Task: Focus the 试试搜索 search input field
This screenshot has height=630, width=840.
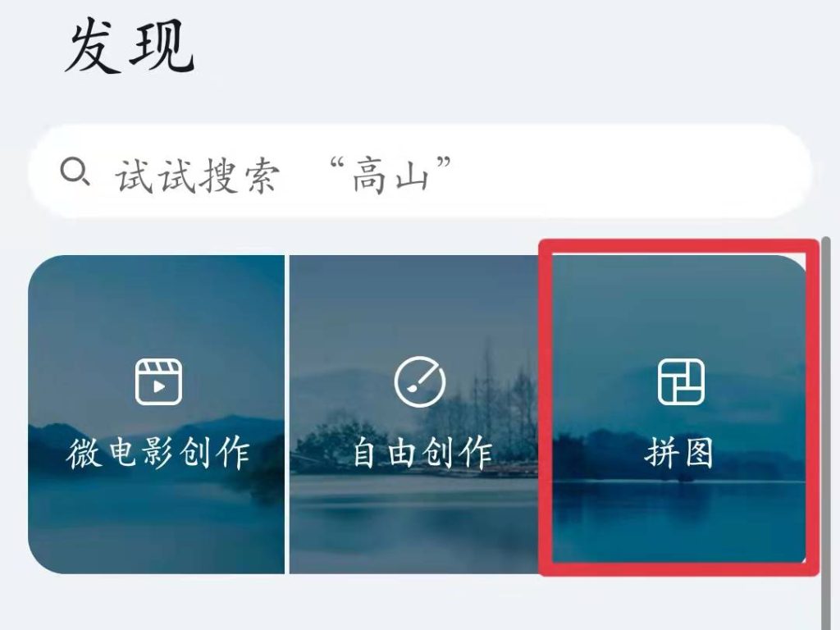Action: [x=420, y=172]
